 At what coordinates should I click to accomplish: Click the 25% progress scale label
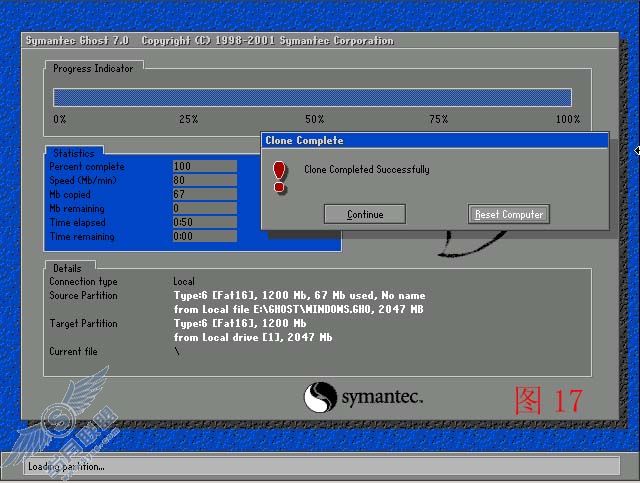[189, 119]
